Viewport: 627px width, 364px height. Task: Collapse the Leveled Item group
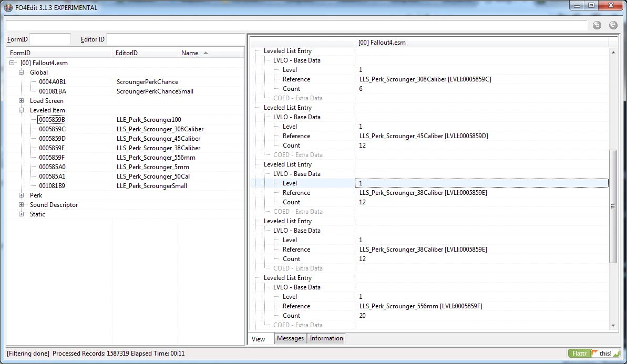coord(22,110)
